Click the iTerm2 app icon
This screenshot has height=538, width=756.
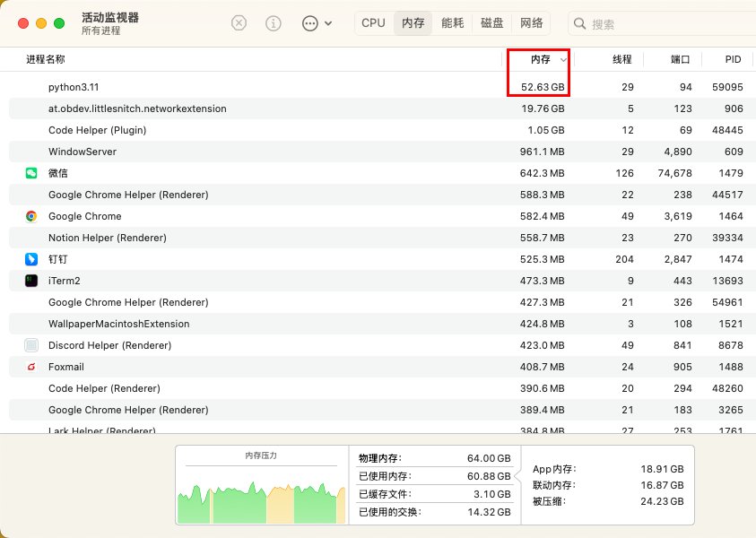click(31, 281)
